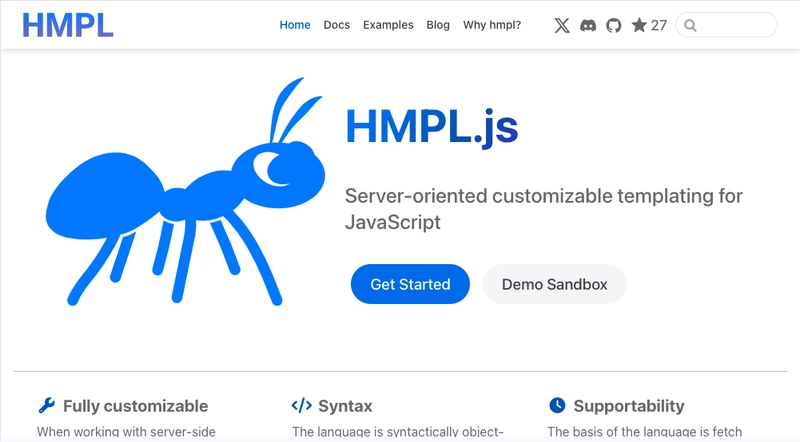Click the star count 27
800x442 pixels.
click(659, 25)
